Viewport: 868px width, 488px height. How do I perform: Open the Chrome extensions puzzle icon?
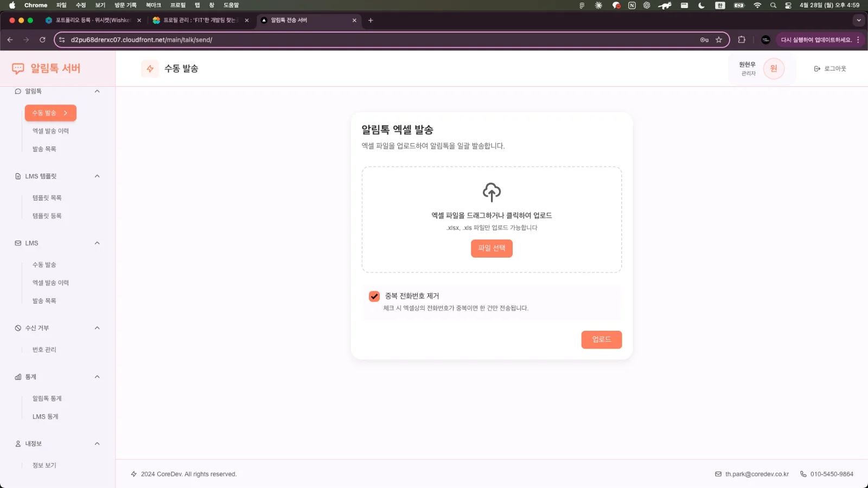point(742,40)
